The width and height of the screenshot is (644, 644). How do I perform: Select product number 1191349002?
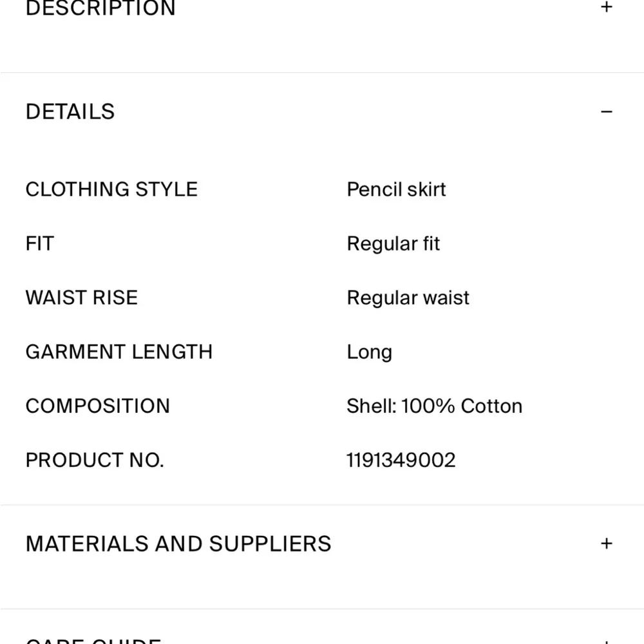click(401, 460)
